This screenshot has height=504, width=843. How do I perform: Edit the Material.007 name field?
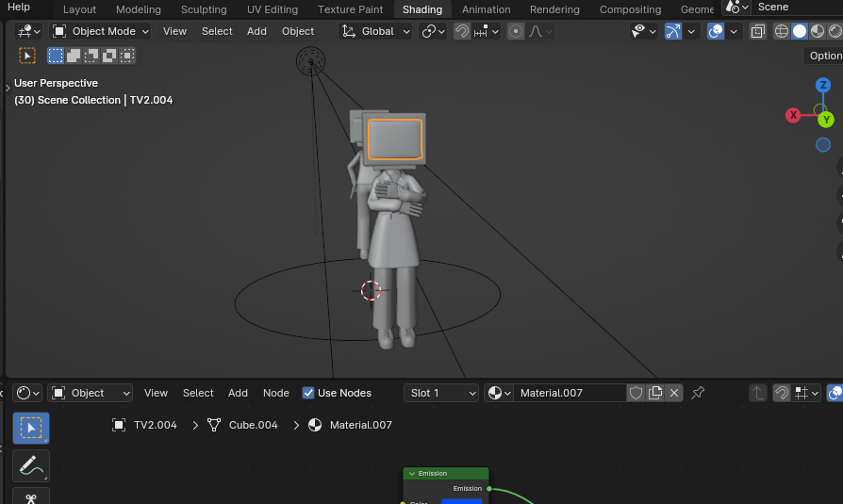pos(570,393)
